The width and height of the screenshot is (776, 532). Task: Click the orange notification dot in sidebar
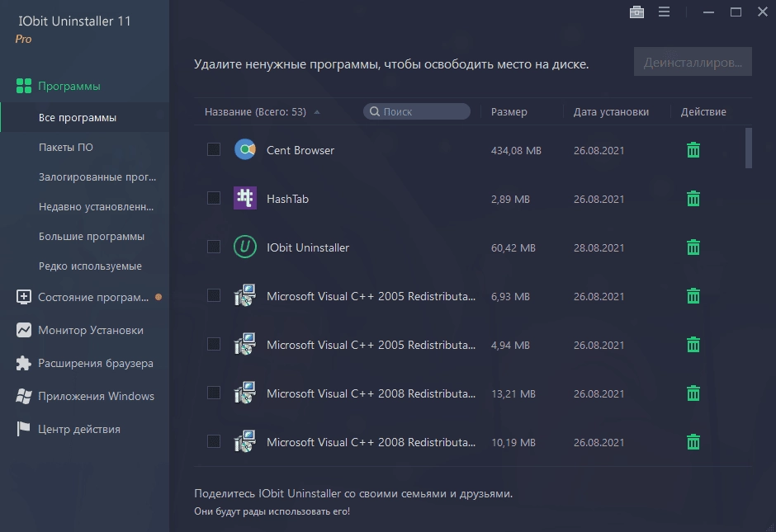tap(159, 297)
